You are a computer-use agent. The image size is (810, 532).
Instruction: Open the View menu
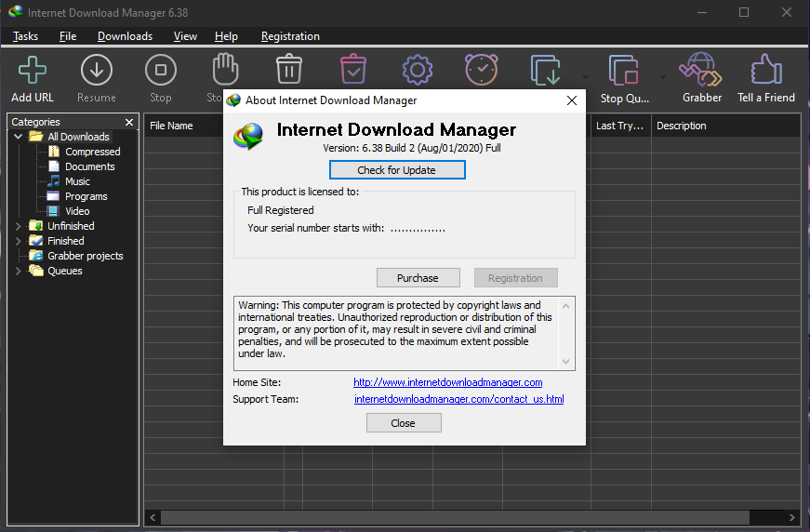185,36
